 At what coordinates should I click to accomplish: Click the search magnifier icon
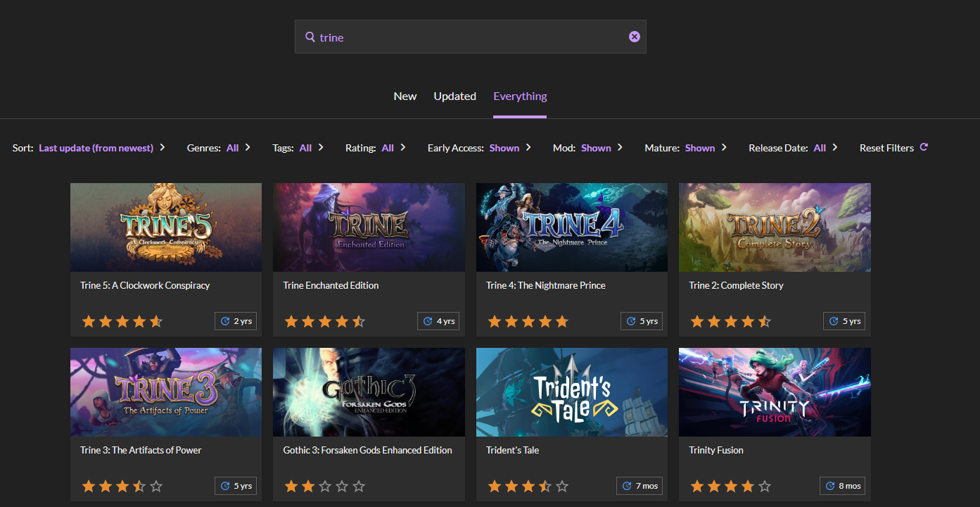(310, 37)
